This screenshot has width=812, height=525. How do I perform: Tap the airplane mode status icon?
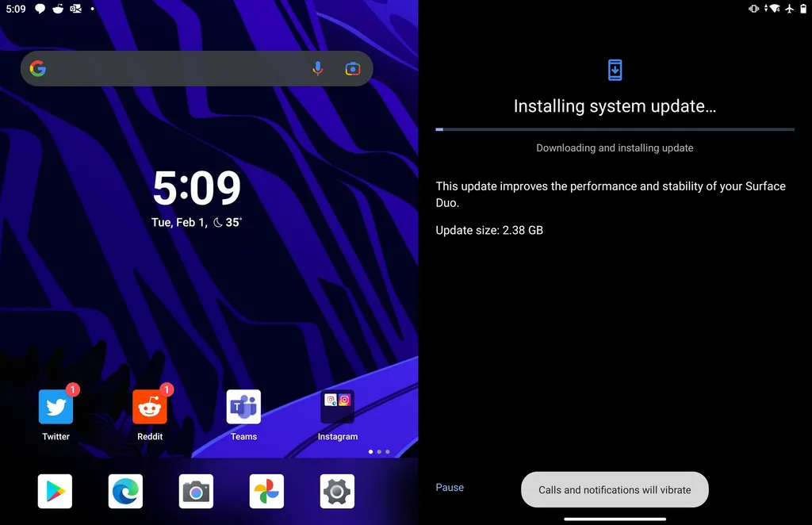tap(789, 9)
